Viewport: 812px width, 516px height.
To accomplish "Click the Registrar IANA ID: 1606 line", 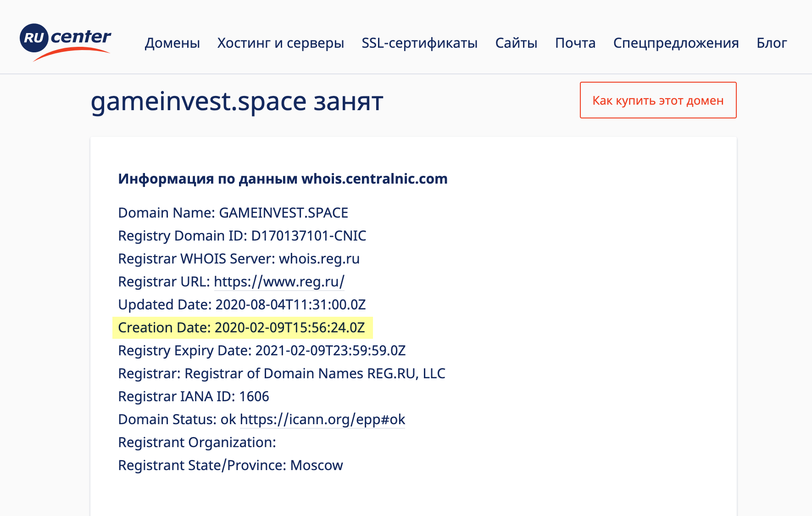I will point(194,396).
